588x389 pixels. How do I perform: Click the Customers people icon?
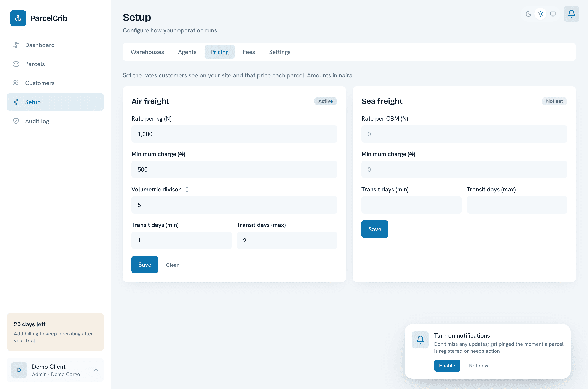click(x=16, y=83)
